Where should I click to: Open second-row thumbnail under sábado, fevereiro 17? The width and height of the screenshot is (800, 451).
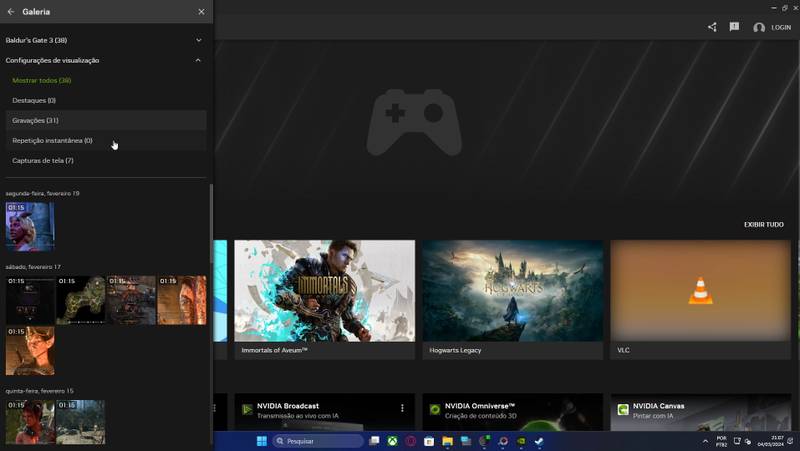[30, 350]
